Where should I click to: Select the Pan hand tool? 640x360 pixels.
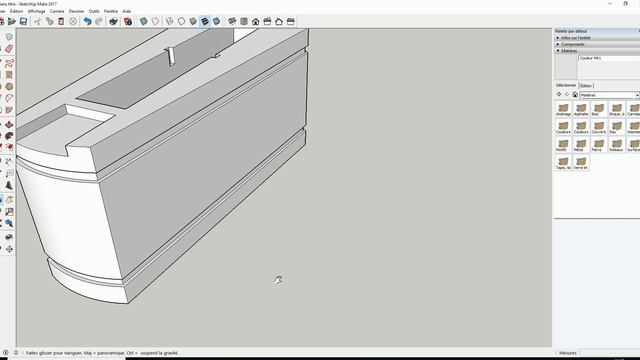9,200
